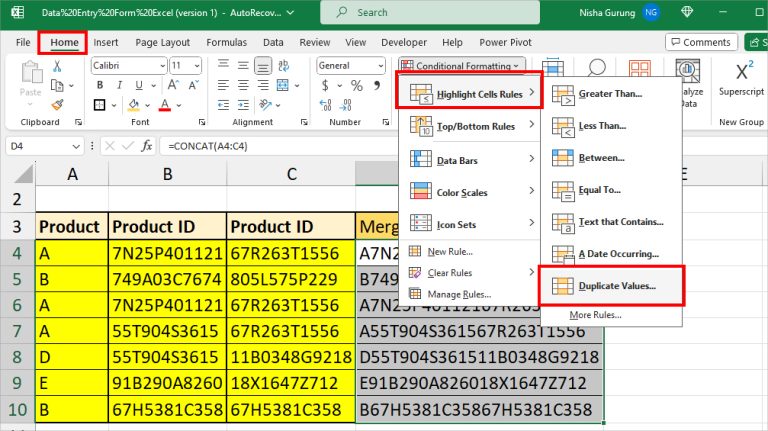Viewport: 768px width, 431px height.
Task: Click the Cut scissors icon
Action: tap(58, 67)
